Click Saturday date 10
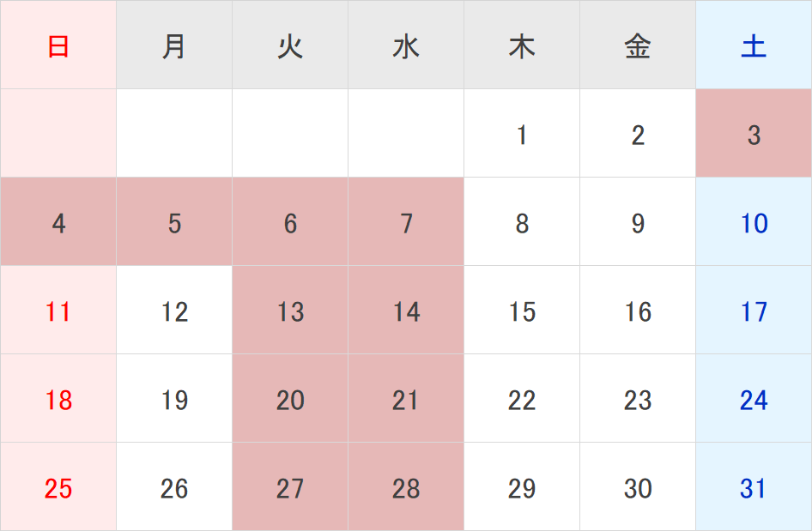The image size is (812, 531). (x=754, y=222)
